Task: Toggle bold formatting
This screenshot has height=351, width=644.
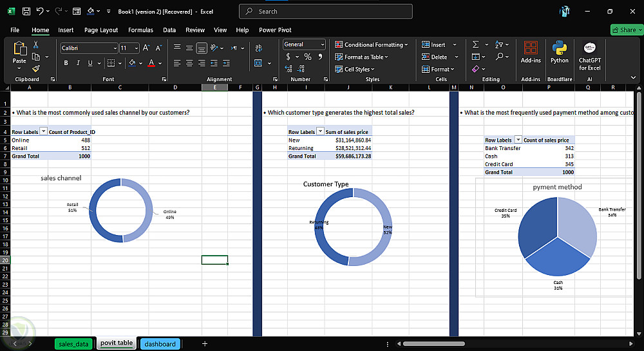Action: point(66,63)
